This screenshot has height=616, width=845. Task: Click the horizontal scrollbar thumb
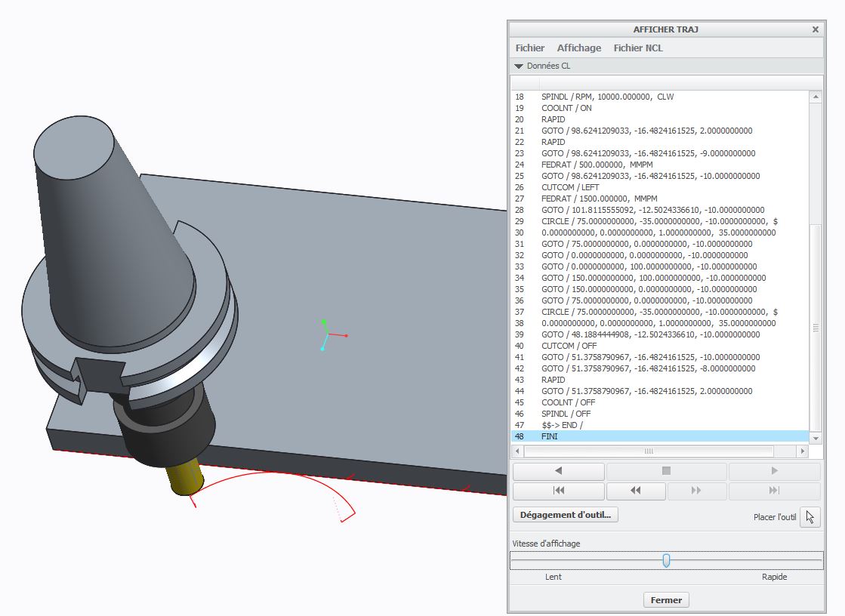point(649,451)
